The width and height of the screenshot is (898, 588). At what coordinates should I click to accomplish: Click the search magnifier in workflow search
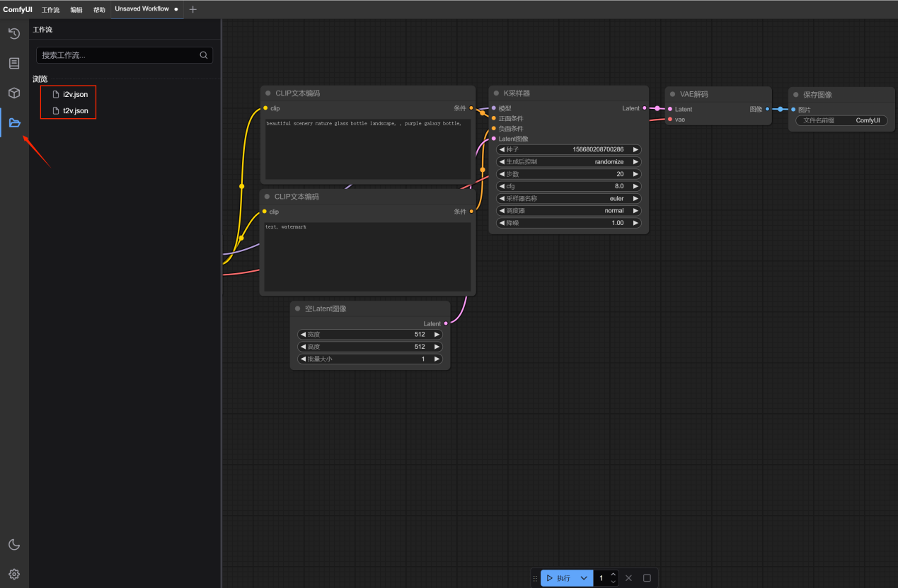[x=204, y=55]
